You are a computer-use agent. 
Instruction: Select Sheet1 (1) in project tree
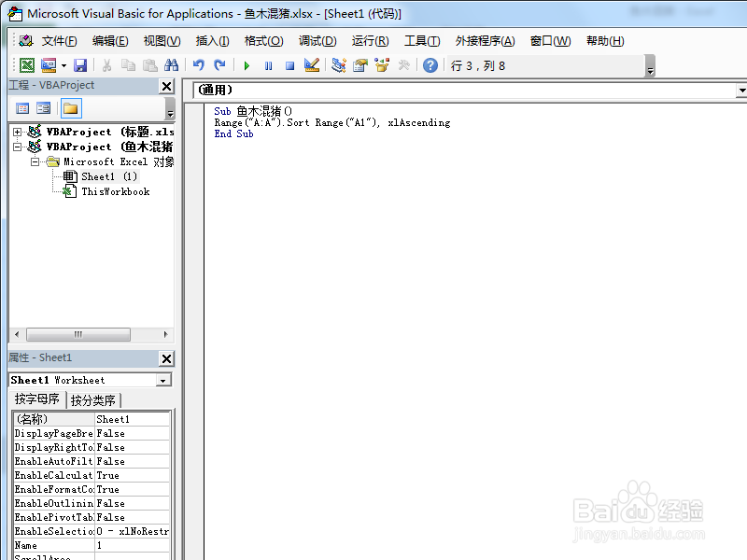pyautogui.click(x=109, y=176)
